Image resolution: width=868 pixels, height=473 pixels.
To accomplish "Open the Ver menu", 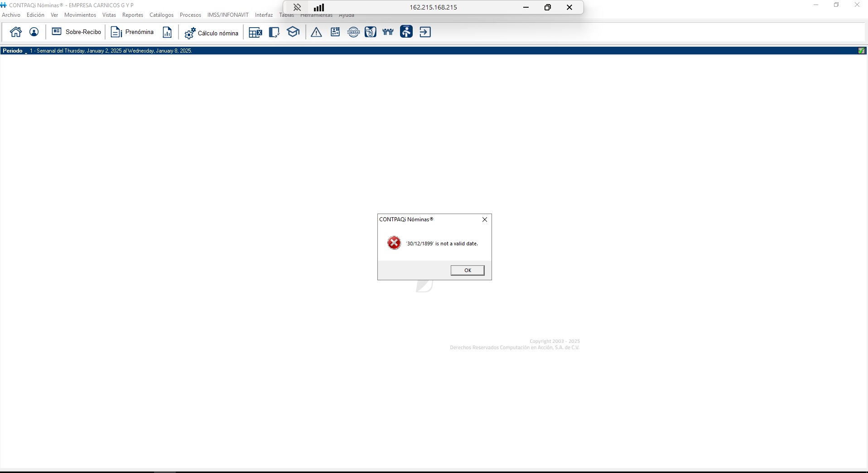I will (54, 15).
